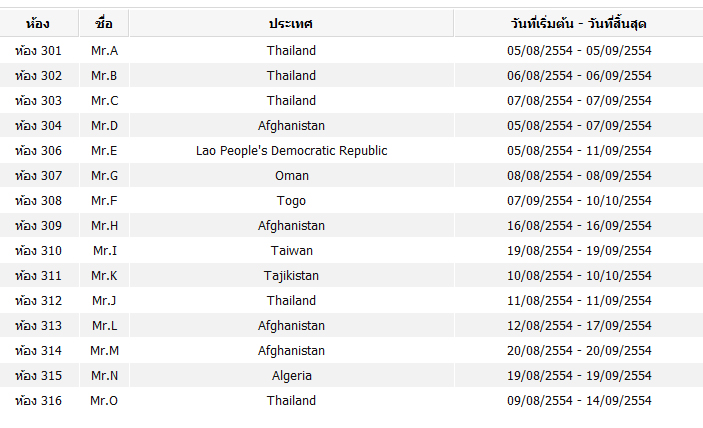The width and height of the screenshot is (703, 428).
Task: Click date range 09/08/2554 - 14/09/2554
Action: (578, 400)
